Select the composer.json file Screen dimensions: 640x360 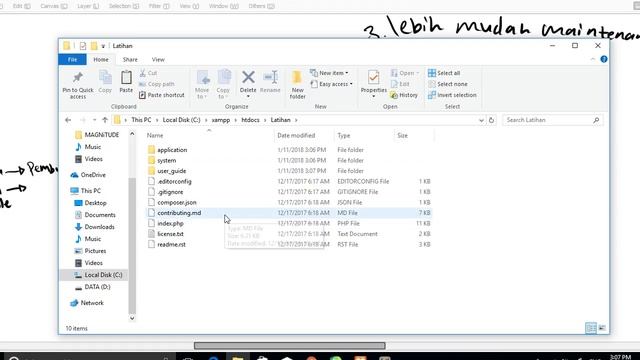177,202
